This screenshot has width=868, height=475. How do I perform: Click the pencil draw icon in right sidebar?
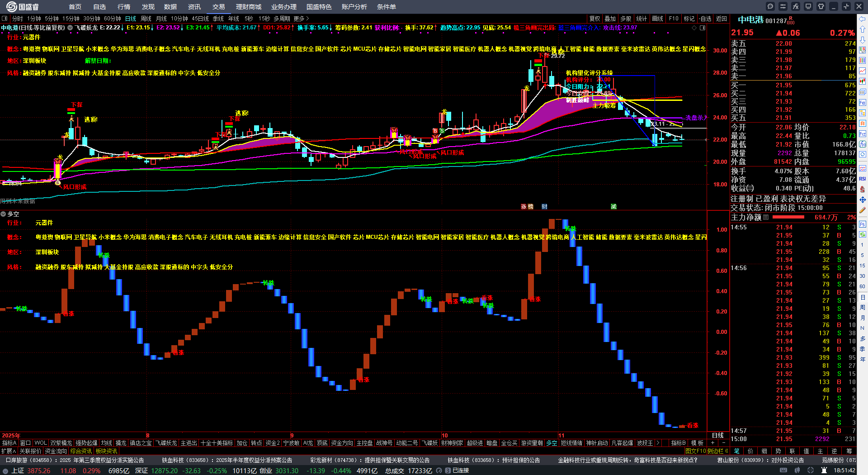point(863,210)
